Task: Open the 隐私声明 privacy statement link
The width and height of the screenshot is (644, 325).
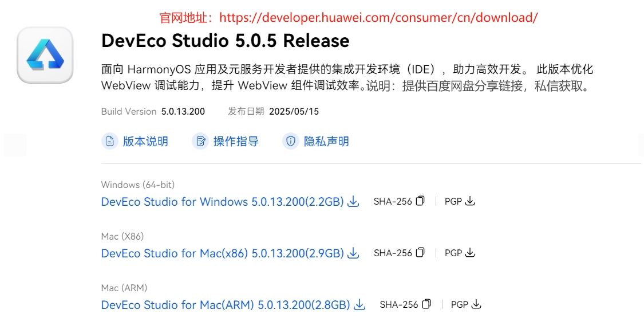Action: click(x=326, y=142)
